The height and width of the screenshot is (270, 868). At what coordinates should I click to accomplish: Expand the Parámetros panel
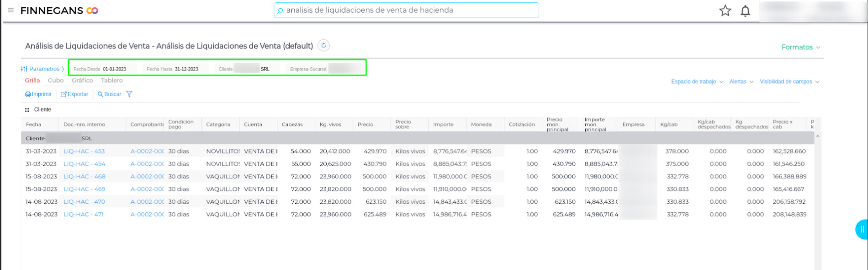42,69
